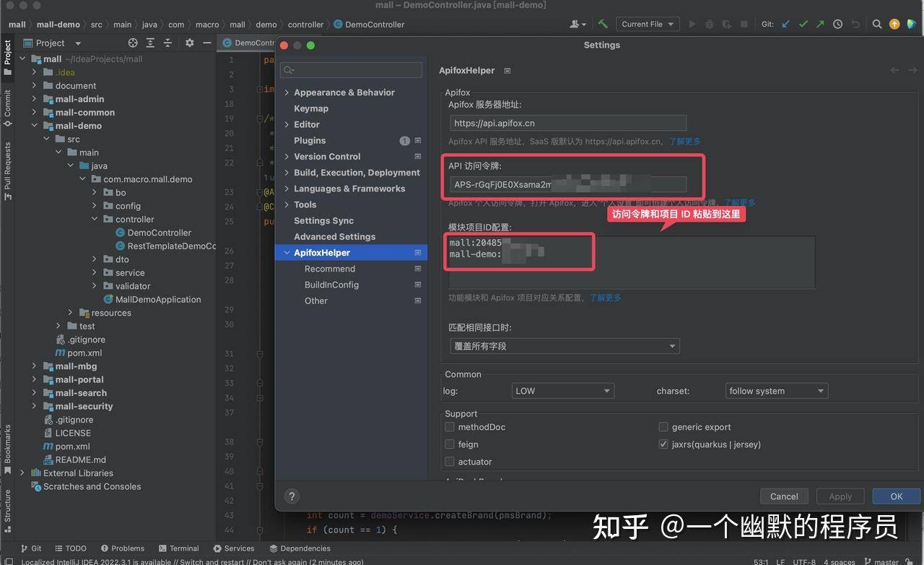Select Plugins in Settings list
Screen dimensions: 924x565
pyautogui.click(x=310, y=140)
